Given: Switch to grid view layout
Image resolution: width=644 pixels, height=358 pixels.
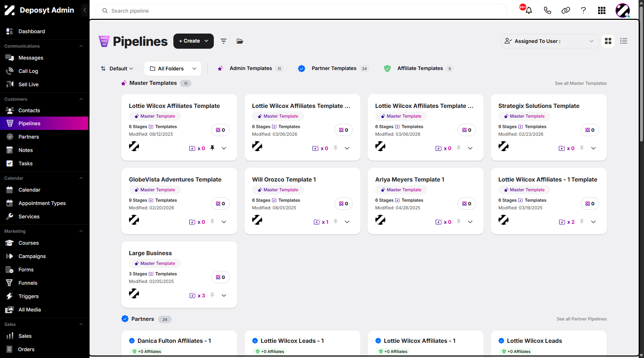Looking at the screenshot, I should (608, 41).
